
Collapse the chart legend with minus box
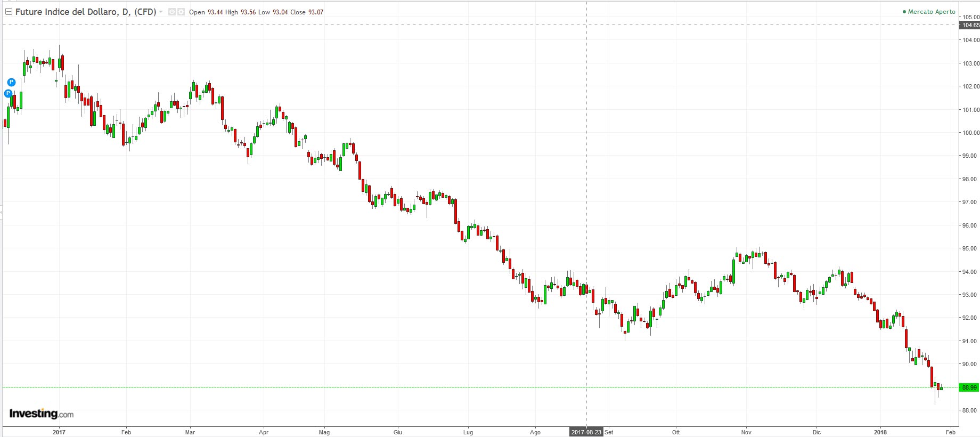click(x=9, y=12)
